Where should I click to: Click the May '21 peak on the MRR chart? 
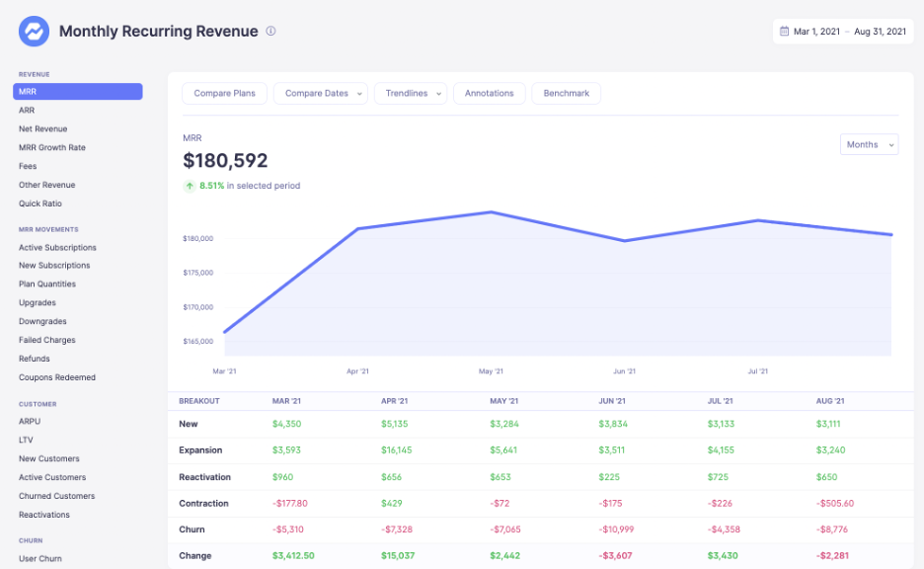click(491, 211)
